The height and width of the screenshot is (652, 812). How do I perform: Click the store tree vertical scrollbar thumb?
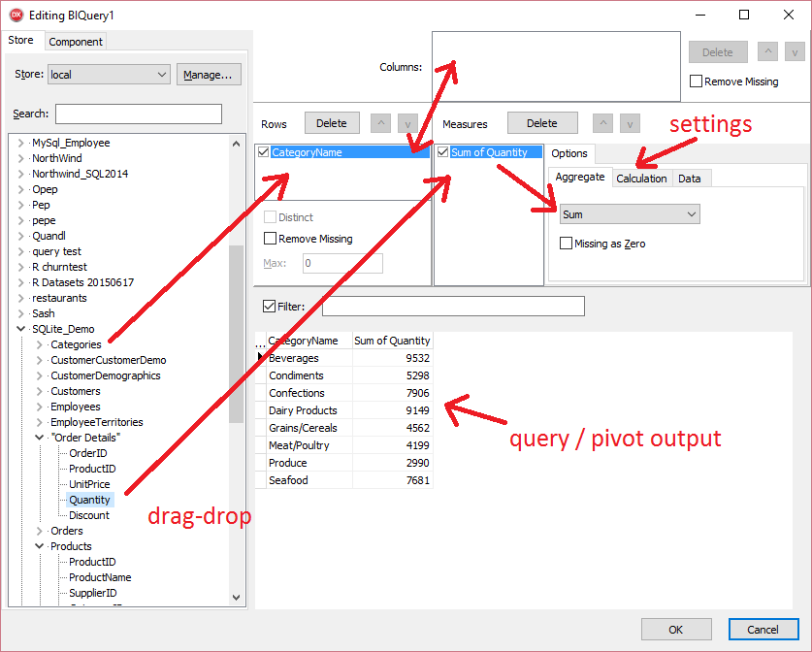236,334
